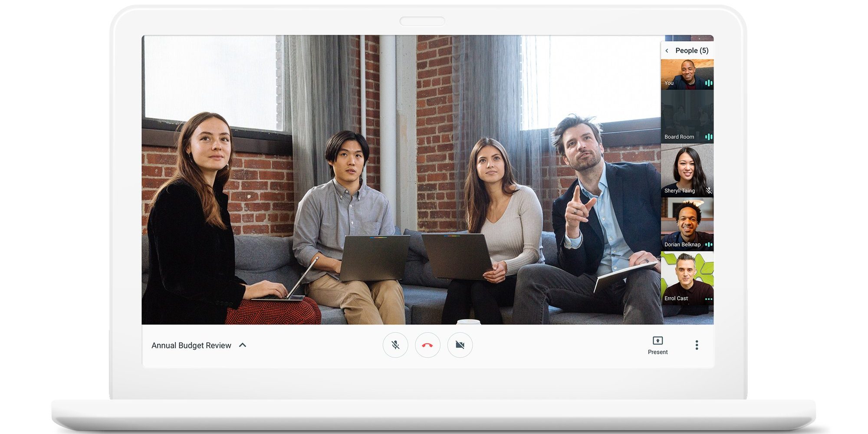Click the audio indicator on Board Room tile
The image size is (868, 434).
click(709, 137)
